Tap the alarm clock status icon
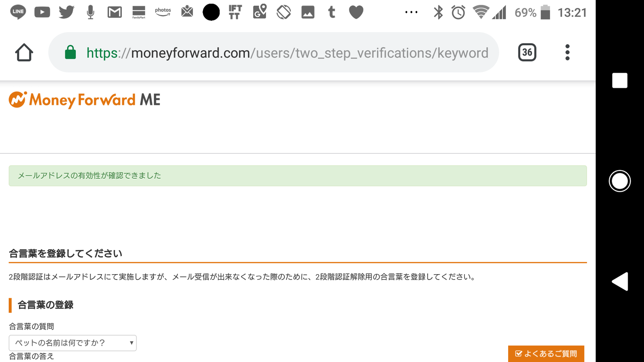644x362 pixels. pos(458,12)
